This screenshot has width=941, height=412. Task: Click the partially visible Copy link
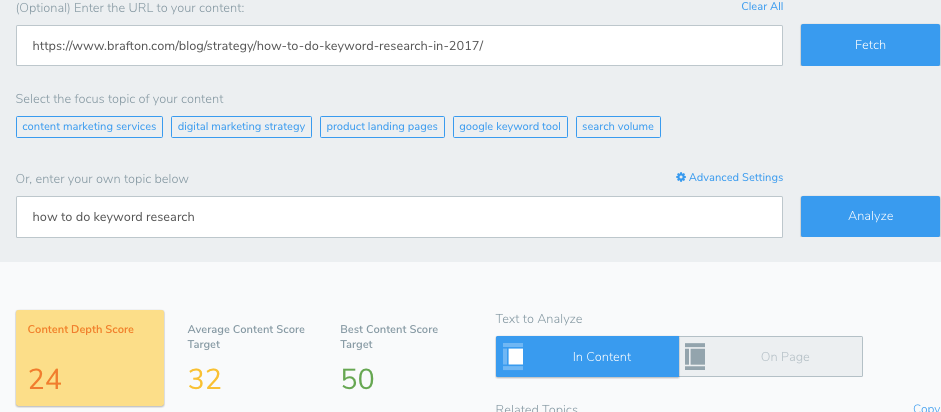point(926,407)
